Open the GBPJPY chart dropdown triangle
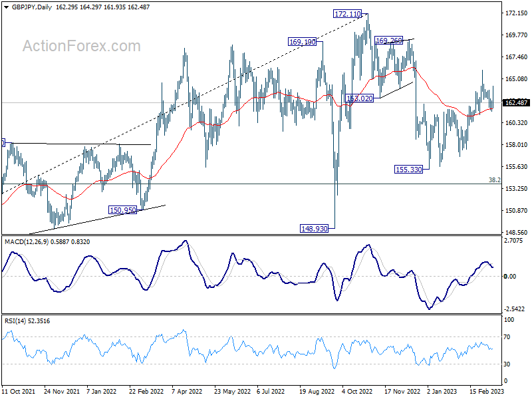The image size is (532, 399). tap(6, 7)
